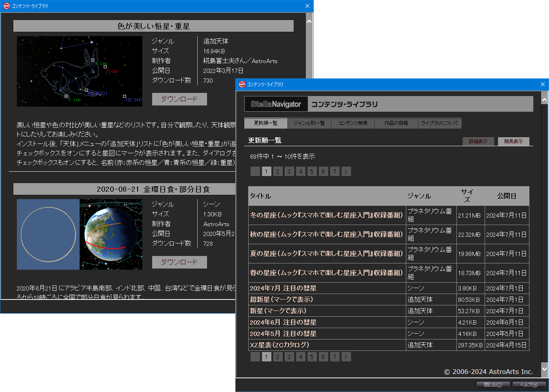This screenshot has height=392, width=549.
Task: Switch to the ジャンル別一覧 tab
Action: click(309, 123)
